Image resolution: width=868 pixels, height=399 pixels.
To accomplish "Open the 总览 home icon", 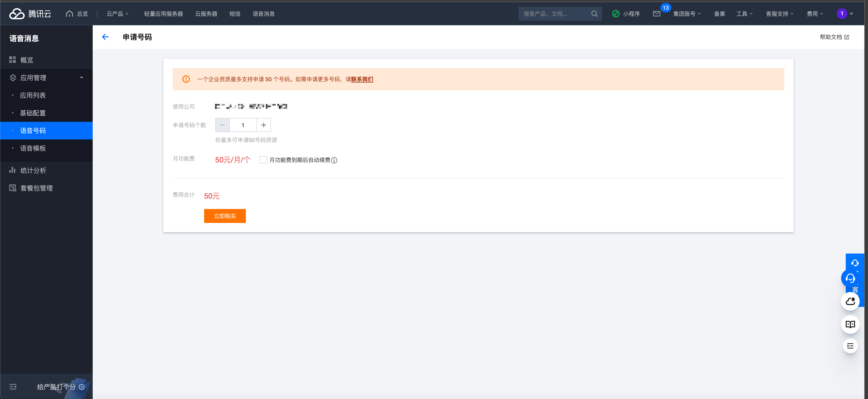I will (70, 14).
